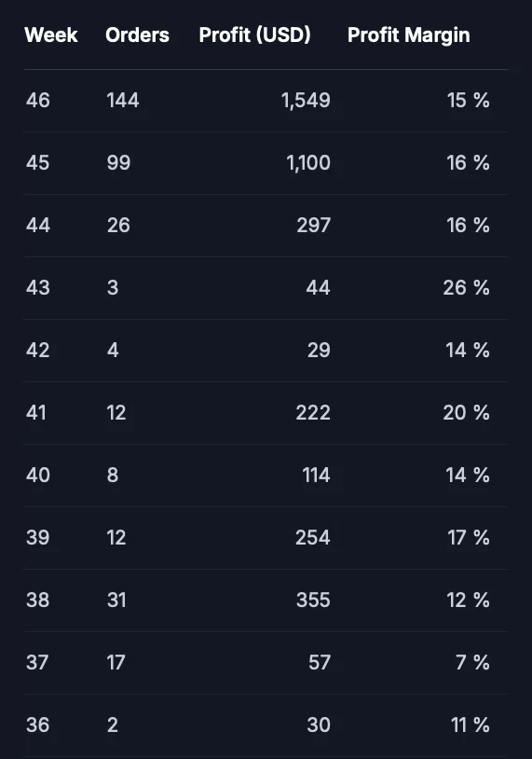Select the week 44 row label

coord(37,225)
